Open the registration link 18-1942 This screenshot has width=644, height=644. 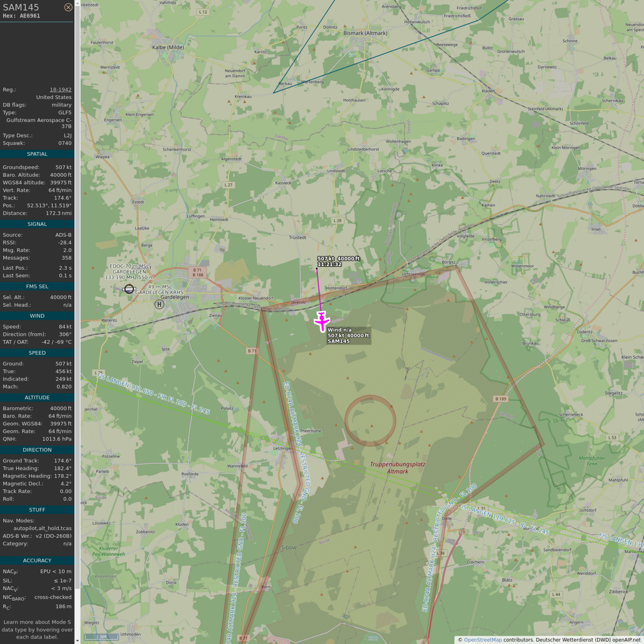pos(60,89)
